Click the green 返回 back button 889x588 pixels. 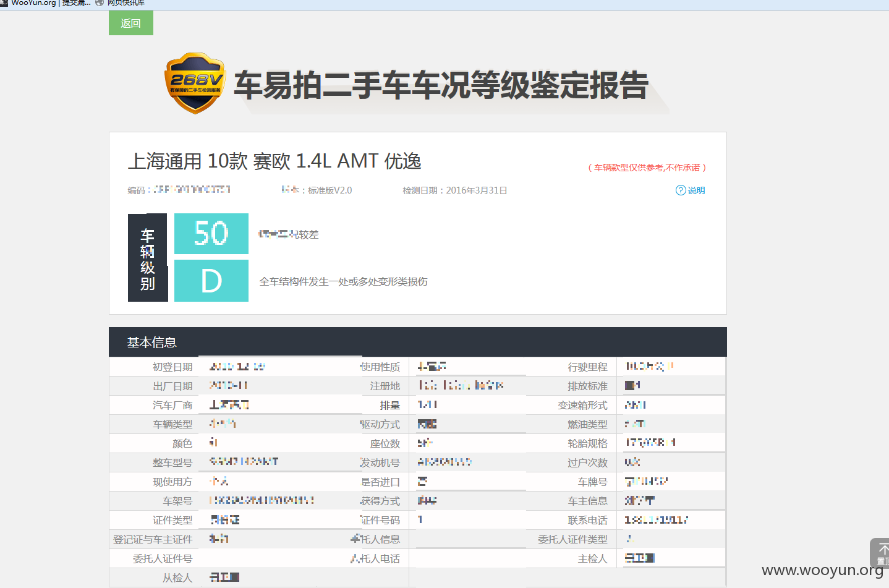[130, 23]
